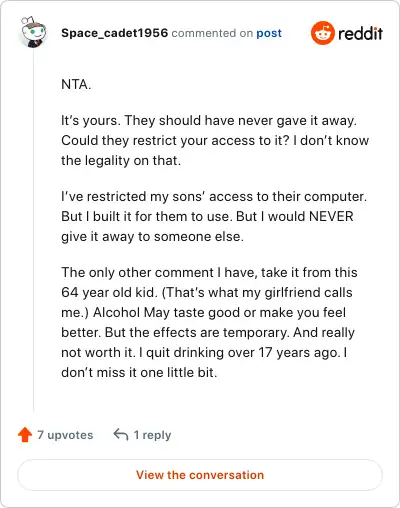
Task: Click the line "the legality on that."
Action: [x=121, y=161]
